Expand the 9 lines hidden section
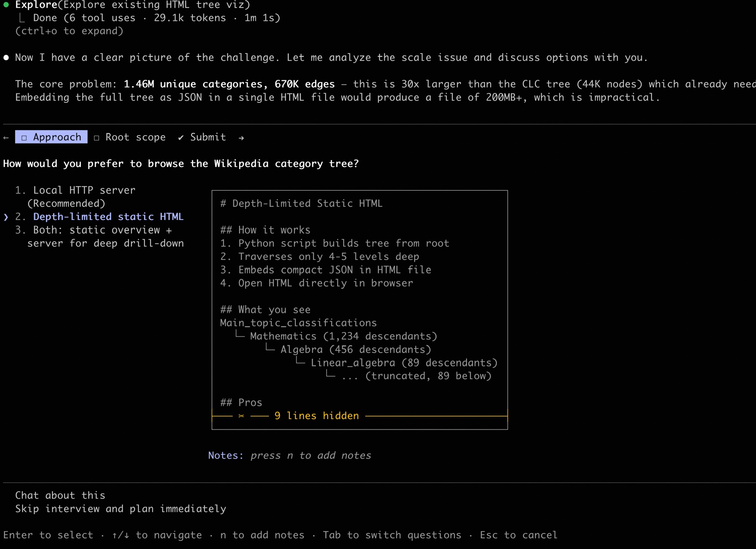This screenshot has width=756, height=549. [317, 416]
